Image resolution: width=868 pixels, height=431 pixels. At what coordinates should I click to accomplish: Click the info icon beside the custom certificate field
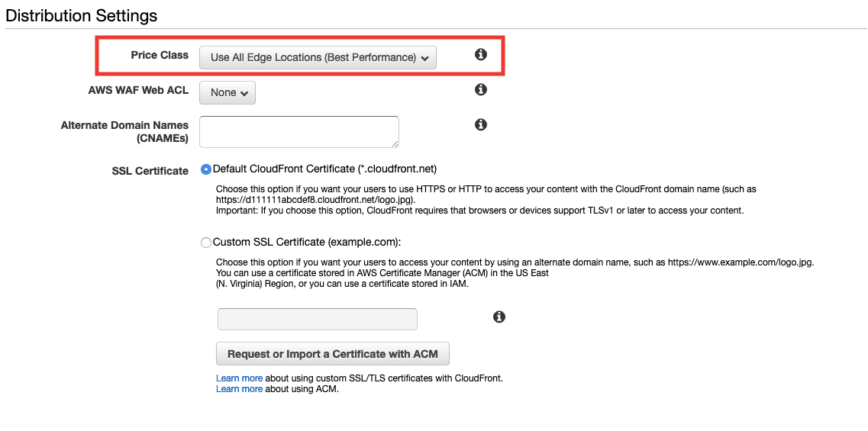[x=499, y=317]
